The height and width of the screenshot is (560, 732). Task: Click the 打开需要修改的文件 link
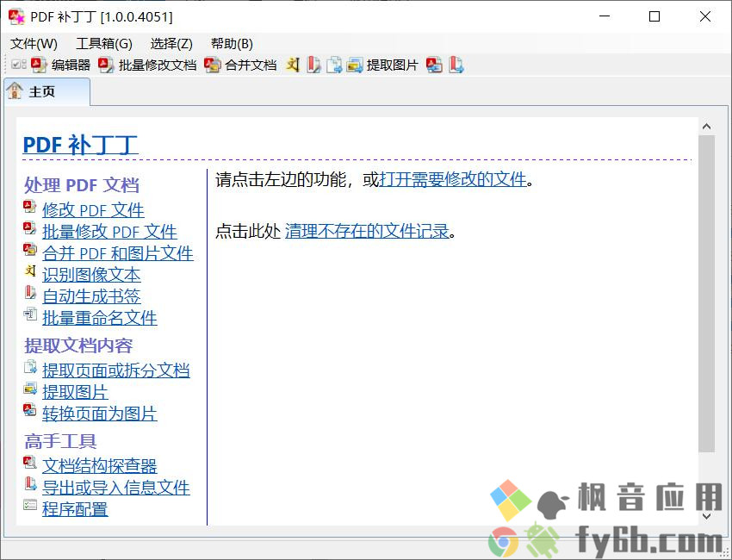point(453,179)
